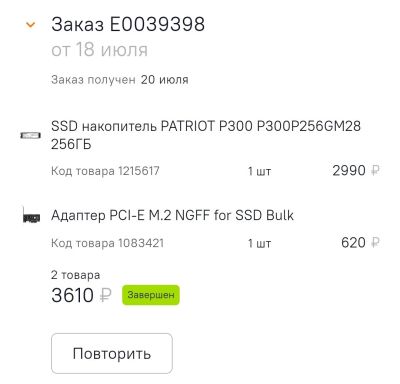Image resolution: width=400 pixels, height=384 pixels.
Task: Open the Адаптер PCI-E M.2 NGFF product link
Action: coord(172,215)
